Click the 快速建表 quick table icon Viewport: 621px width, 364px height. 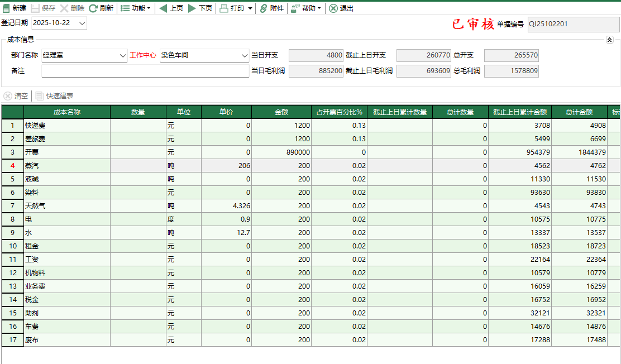40,96
